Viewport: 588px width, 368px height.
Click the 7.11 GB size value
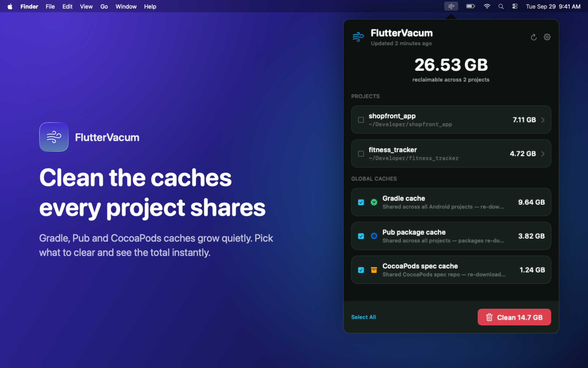(x=524, y=120)
